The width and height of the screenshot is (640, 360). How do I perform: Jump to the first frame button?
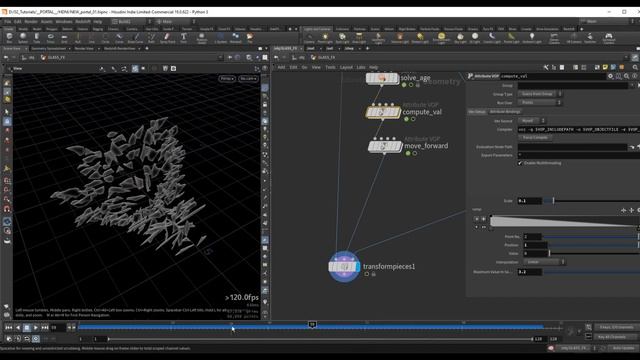click(x=9, y=327)
